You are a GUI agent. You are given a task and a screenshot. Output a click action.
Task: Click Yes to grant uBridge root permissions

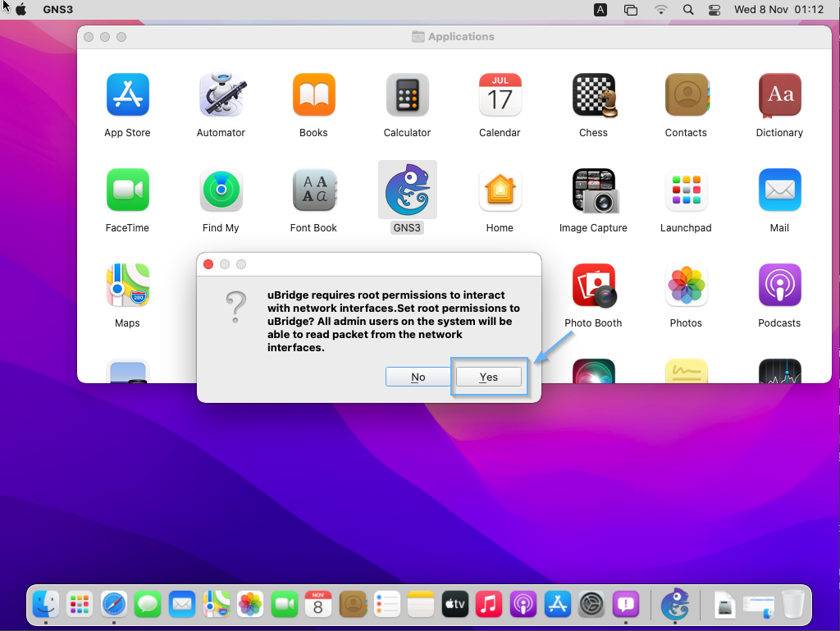tap(489, 377)
